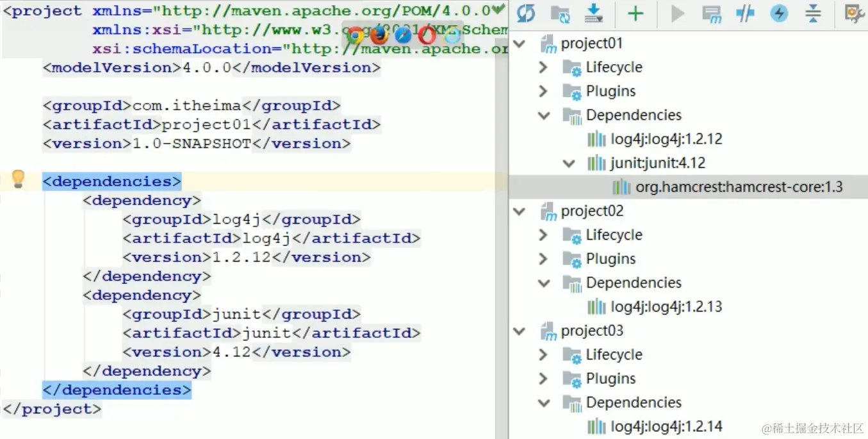Image resolution: width=868 pixels, height=439 pixels.
Task: Expand Plugins chevron under project02
Action: tap(543, 259)
